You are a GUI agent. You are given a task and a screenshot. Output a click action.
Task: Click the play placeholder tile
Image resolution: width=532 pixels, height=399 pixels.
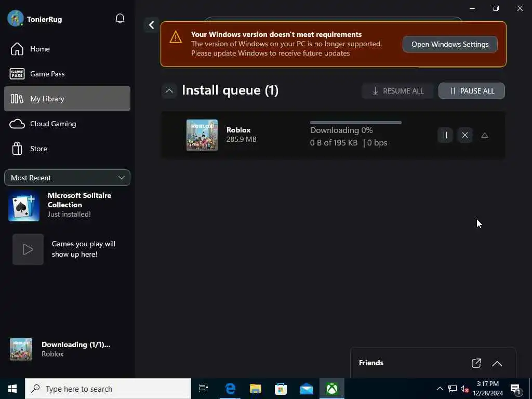point(28,249)
